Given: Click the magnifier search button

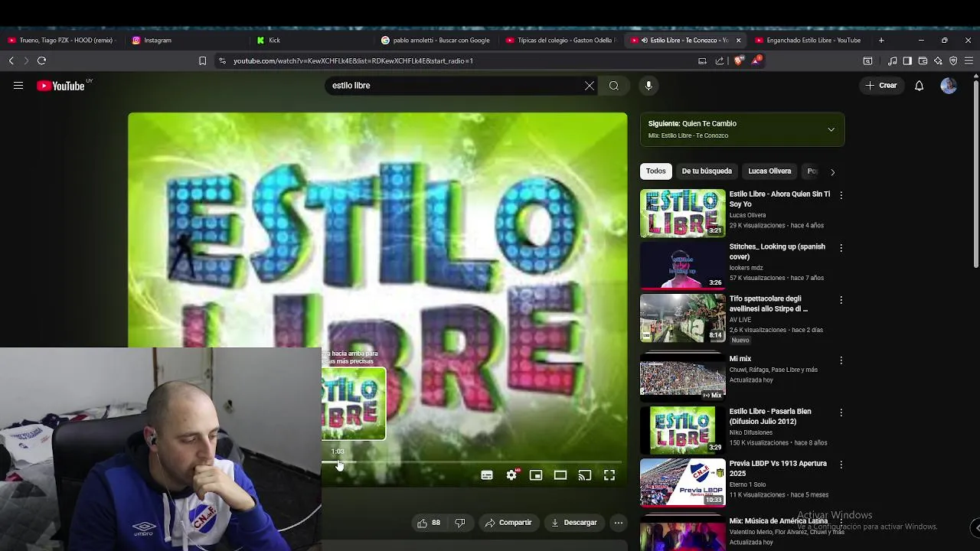Looking at the screenshot, I should pos(614,86).
